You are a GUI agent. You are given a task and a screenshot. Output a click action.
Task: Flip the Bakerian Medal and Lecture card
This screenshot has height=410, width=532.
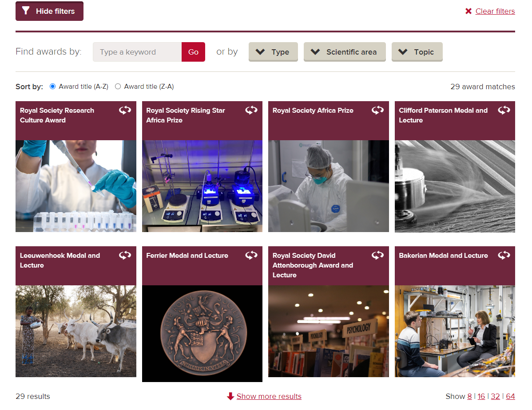click(504, 255)
